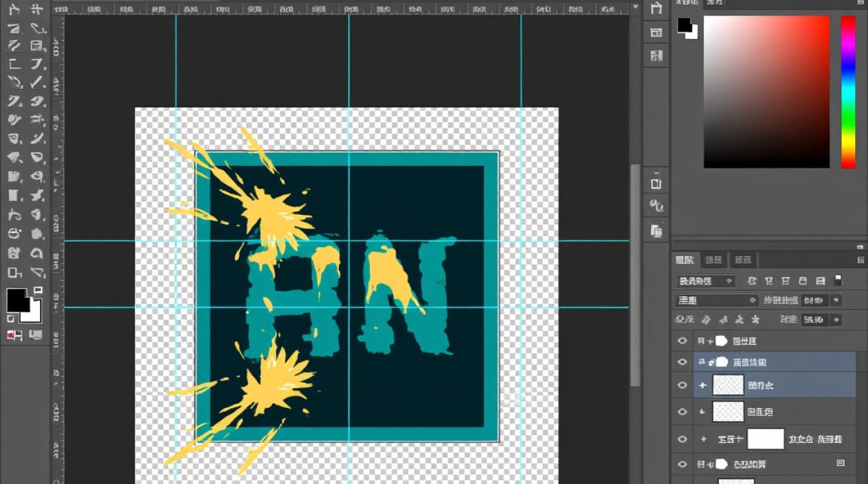The image size is (868, 484).
Task: Switch to the second tab of the Layers panel group
Action: point(714,260)
